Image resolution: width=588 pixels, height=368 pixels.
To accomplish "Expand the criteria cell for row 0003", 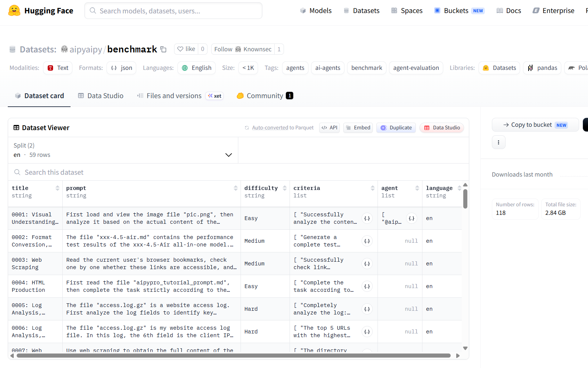I will click(x=367, y=264).
